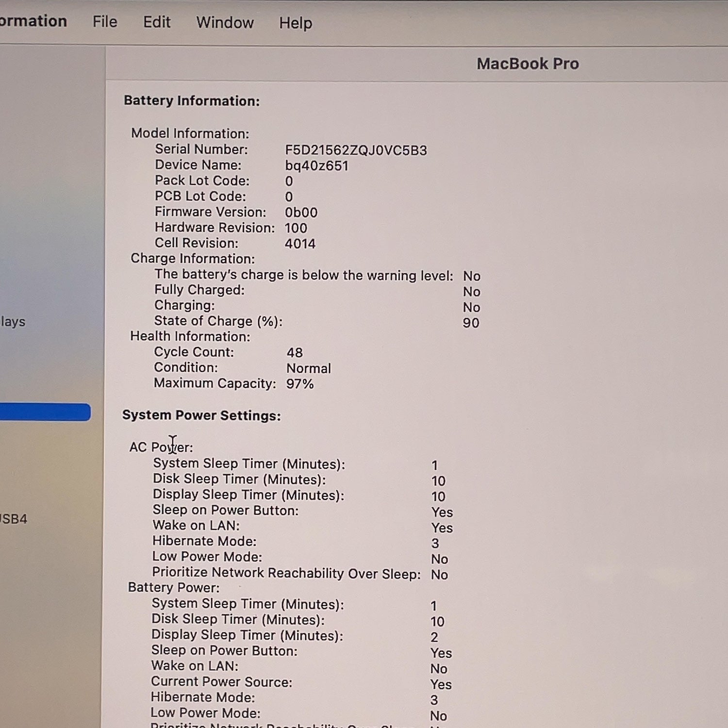Click Sleep on Power Button under Battery Power
The height and width of the screenshot is (728, 728).
click(224, 651)
